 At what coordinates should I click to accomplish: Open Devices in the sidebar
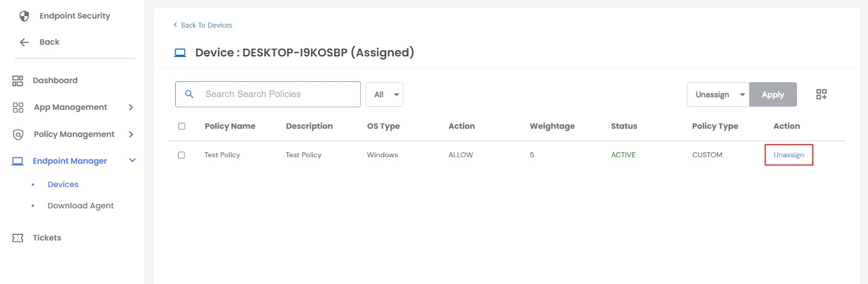coord(63,184)
